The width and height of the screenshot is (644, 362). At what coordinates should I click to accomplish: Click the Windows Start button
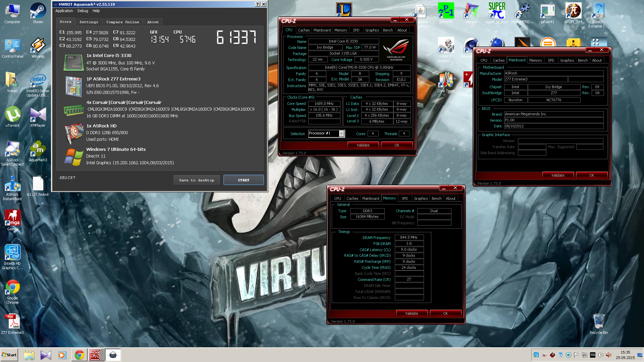click(9, 355)
